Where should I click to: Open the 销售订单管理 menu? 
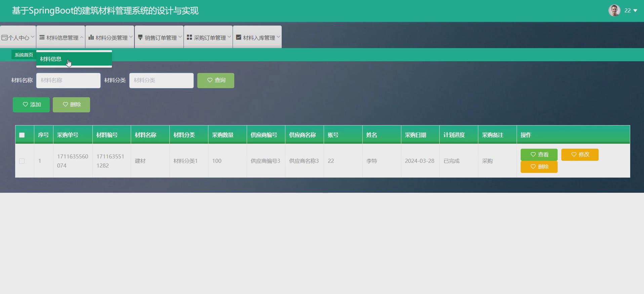click(159, 37)
